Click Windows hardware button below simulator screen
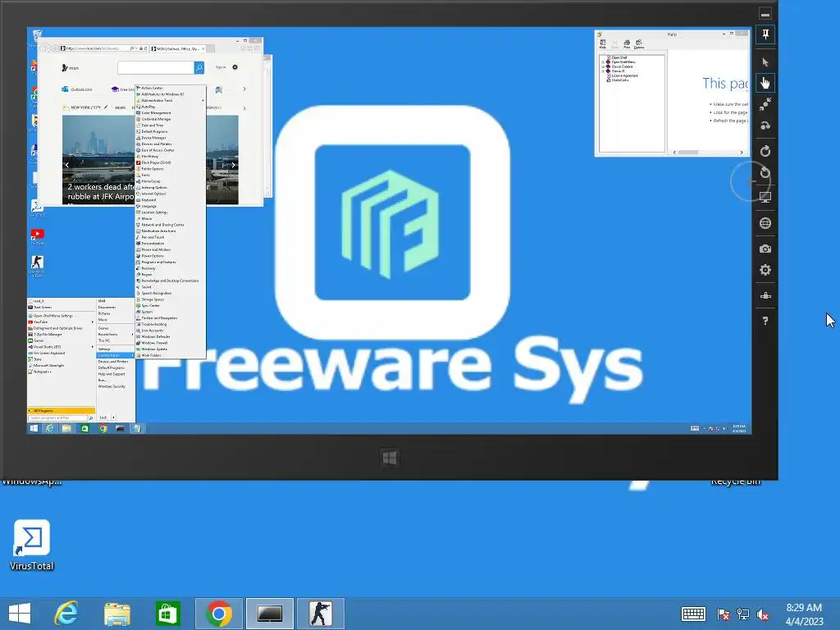The image size is (840, 630). 390,458
